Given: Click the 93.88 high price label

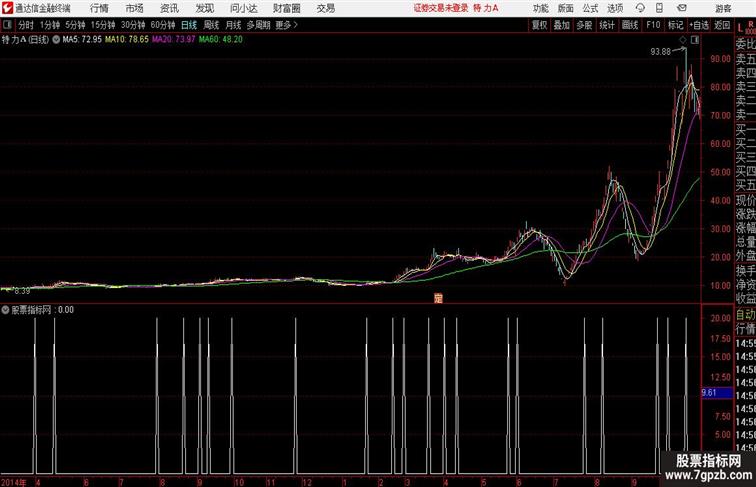Looking at the screenshot, I should (x=660, y=52).
